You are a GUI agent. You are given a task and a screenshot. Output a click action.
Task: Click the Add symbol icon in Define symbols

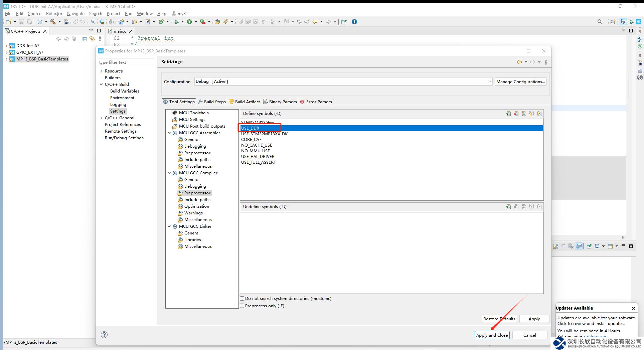pos(508,114)
